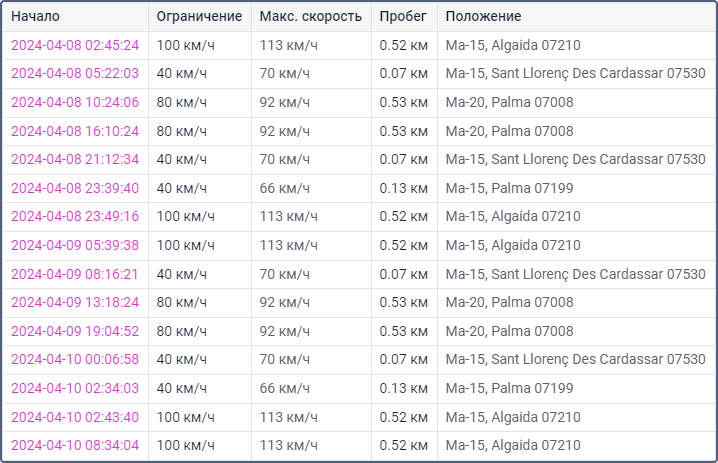Open the 2024-04-10 00:06:58 entry link
Viewport: 718px width, 463px height.
(75, 359)
